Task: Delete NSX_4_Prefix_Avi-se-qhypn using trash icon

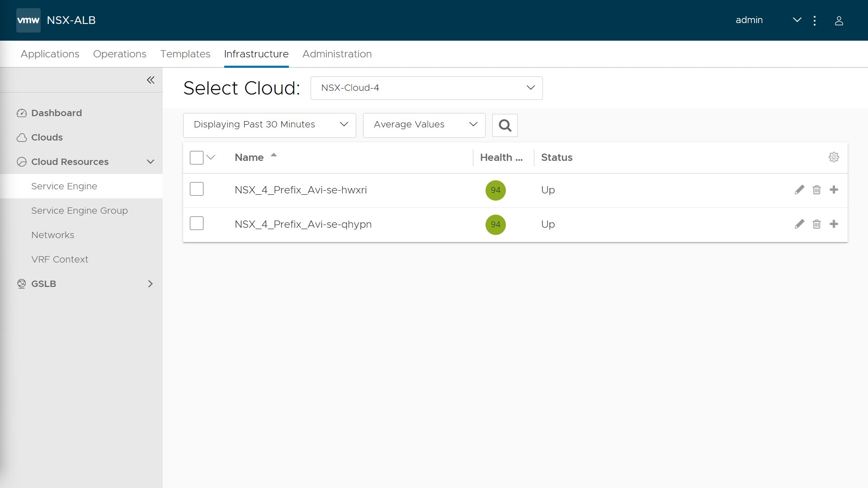Action: (816, 224)
